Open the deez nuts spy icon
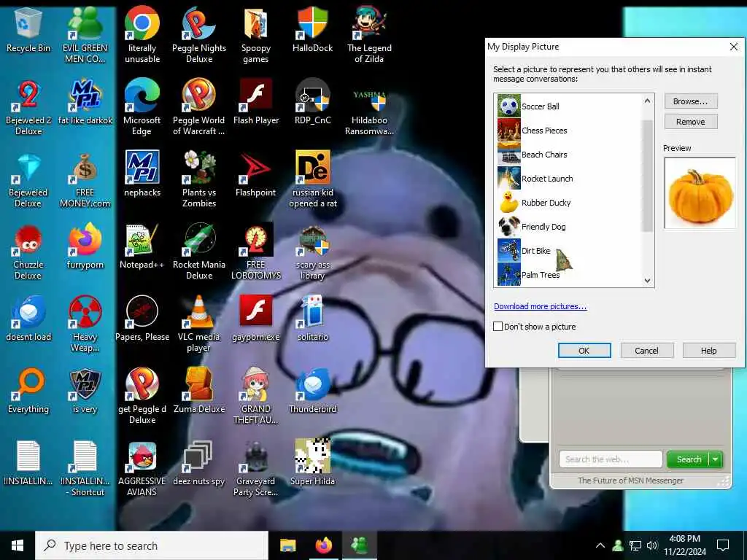747x560 pixels. tap(198, 464)
